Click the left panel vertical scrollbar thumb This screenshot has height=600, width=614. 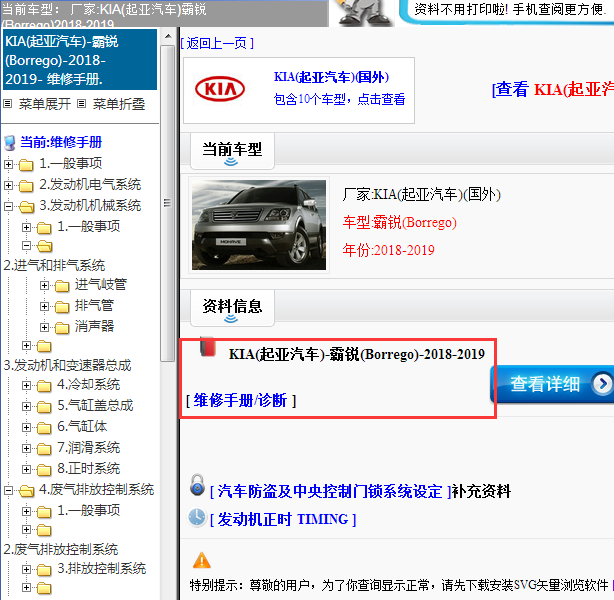point(168,203)
